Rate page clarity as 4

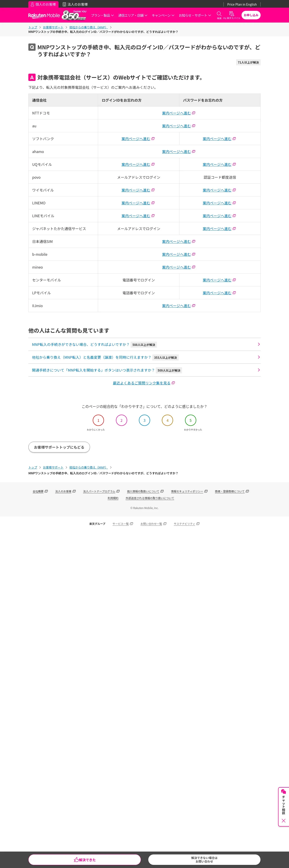(167, 420)
